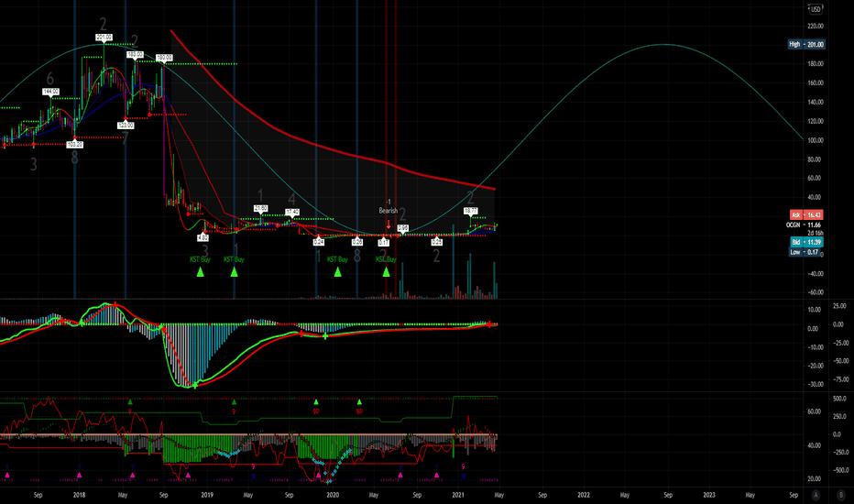Click the OCGN 11.66 last price label
The width and height of the screenshot is (854, 504).
tap(804, 225)
